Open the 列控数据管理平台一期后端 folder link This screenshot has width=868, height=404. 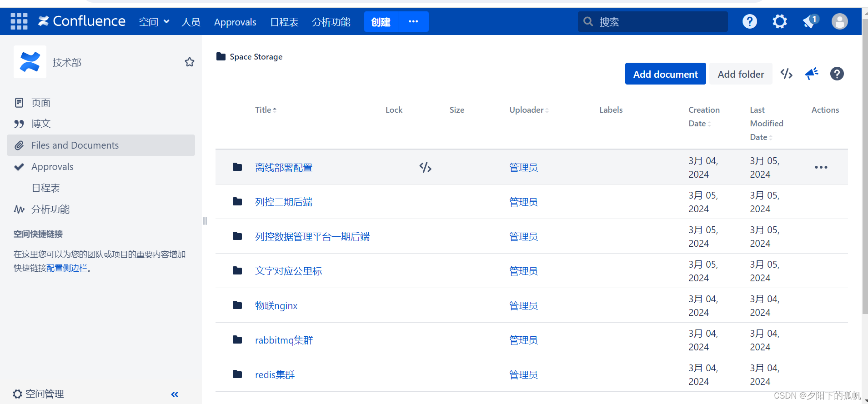[312, 236]
